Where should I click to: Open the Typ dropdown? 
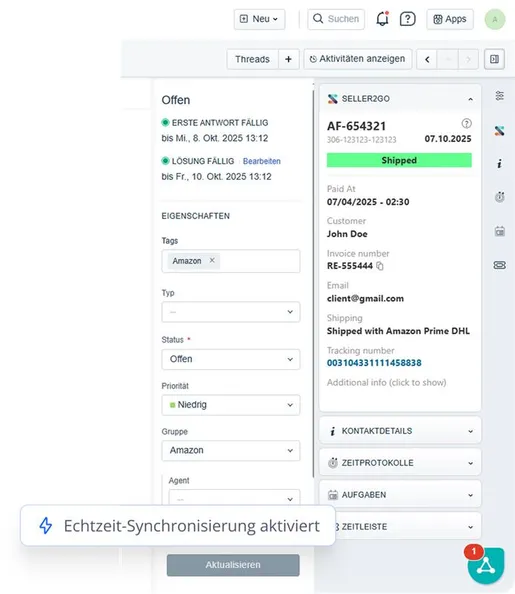[x=231, y=312]
